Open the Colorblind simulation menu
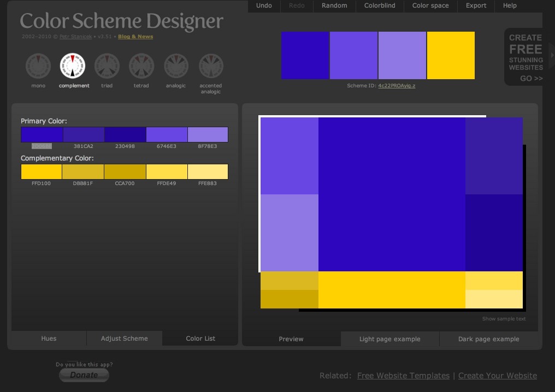 [x=380, y=6]
